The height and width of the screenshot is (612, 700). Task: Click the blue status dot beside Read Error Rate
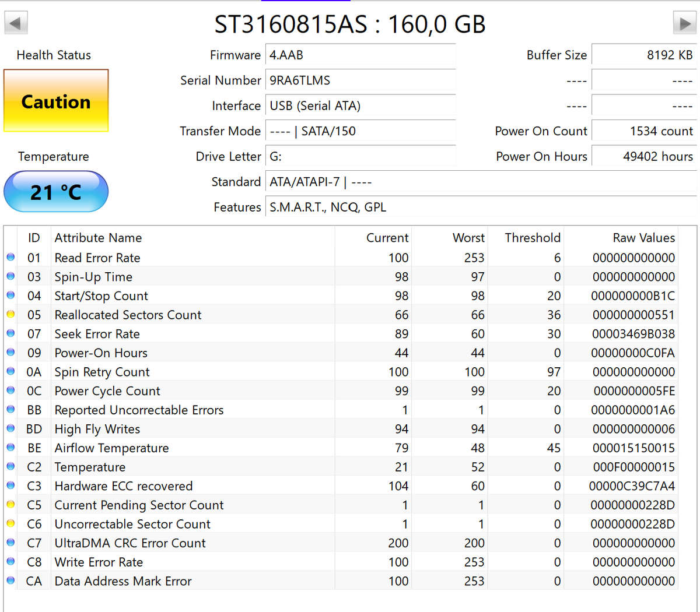(10, 258)
